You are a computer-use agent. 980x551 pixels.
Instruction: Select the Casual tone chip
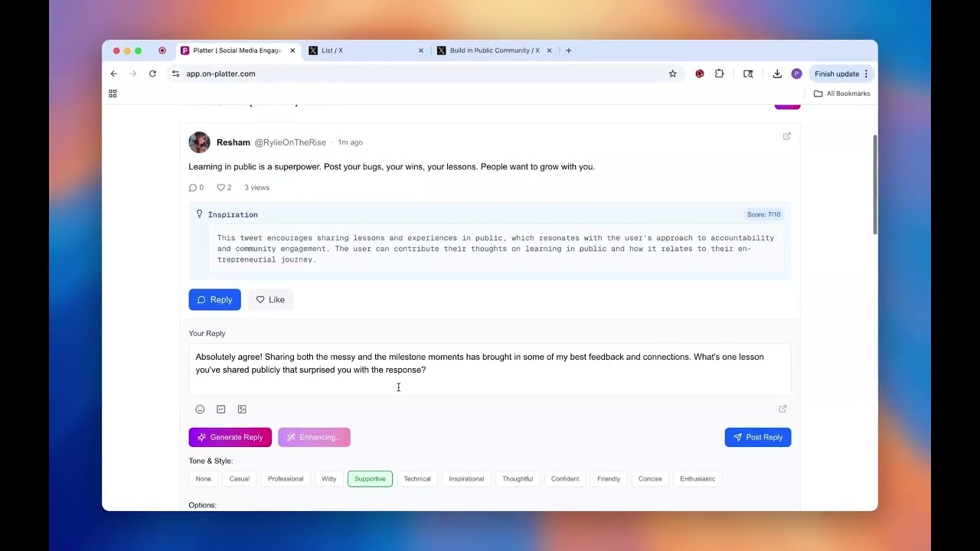[240, 479]
